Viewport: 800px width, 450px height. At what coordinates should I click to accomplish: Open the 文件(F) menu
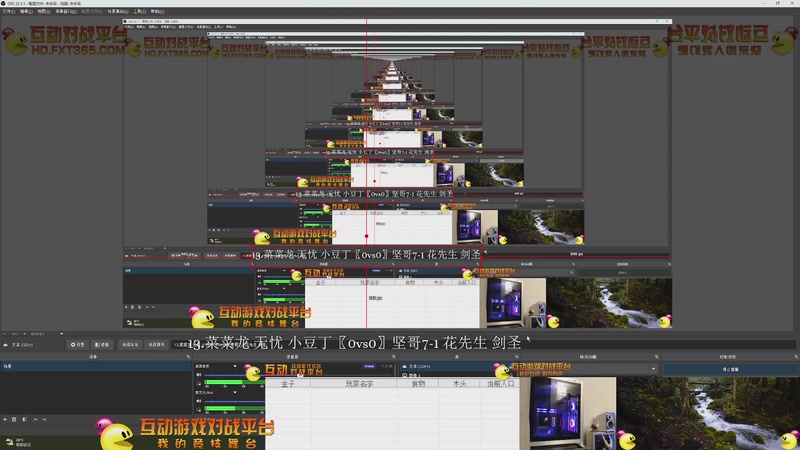(x=9, y=11)
